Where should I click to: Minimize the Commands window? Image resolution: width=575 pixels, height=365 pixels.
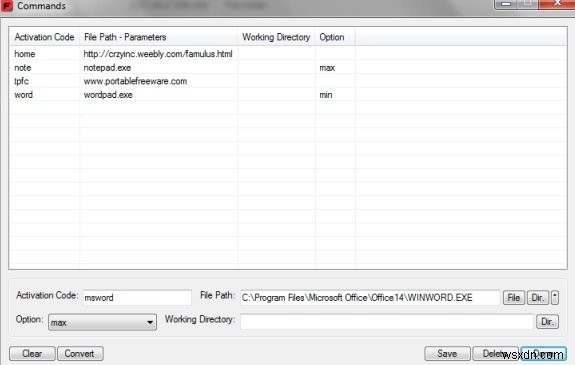pyautogui.click(x=506, y=4)
